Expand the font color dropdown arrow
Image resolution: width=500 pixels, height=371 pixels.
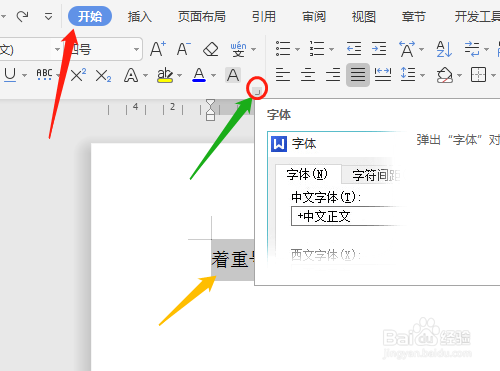tap(214, 75)
